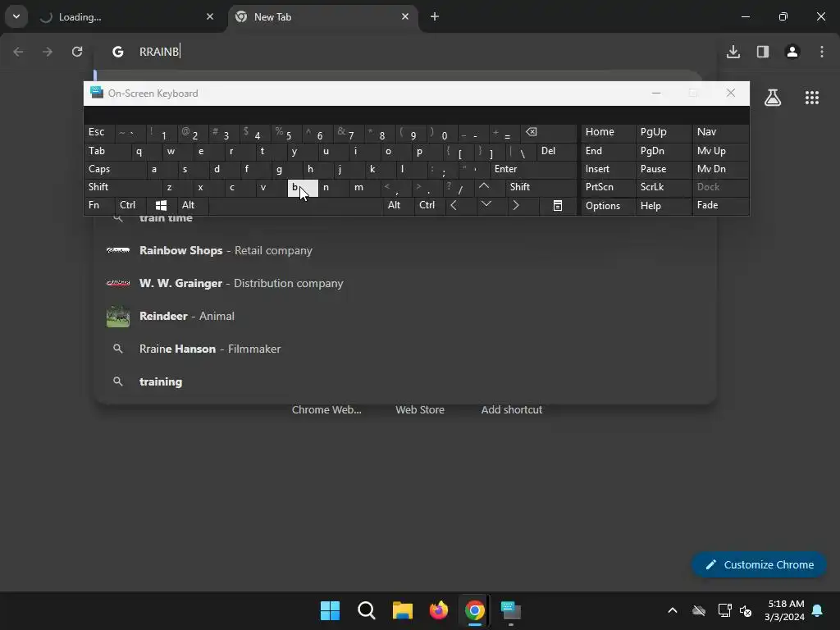The image size is (840, 630).
Task: Open the Chrome side panel icon
Action: (763, 52)
